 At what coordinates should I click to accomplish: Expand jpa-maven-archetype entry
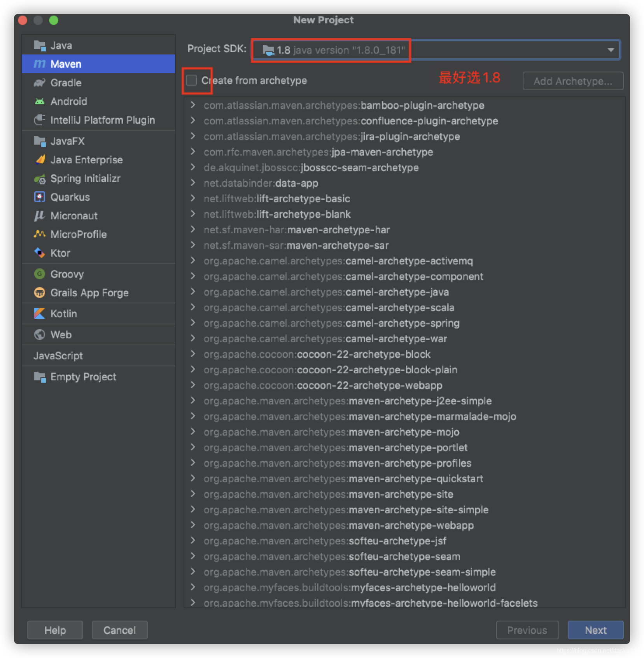(193, 152)
